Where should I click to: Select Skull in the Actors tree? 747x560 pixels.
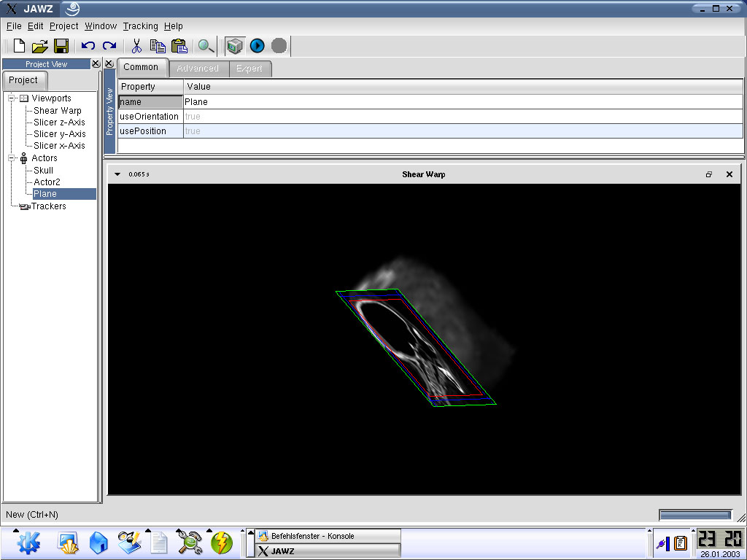pyautogui.click(x=43, y=171)
